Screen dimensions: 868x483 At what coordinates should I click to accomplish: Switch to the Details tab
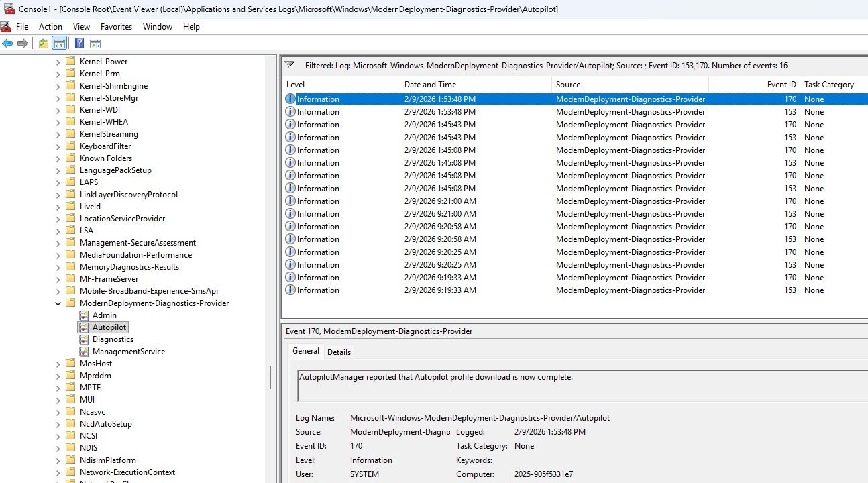tap(339, 352)
